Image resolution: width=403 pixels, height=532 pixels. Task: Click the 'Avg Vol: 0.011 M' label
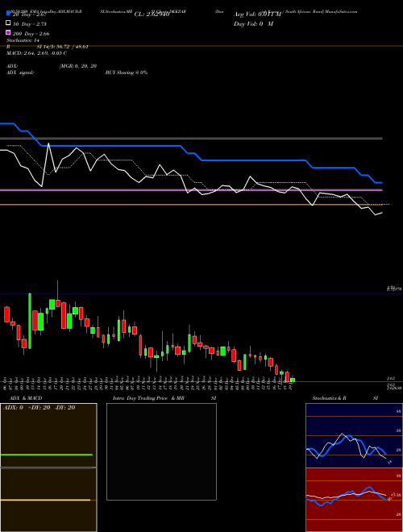pos(257,15)
